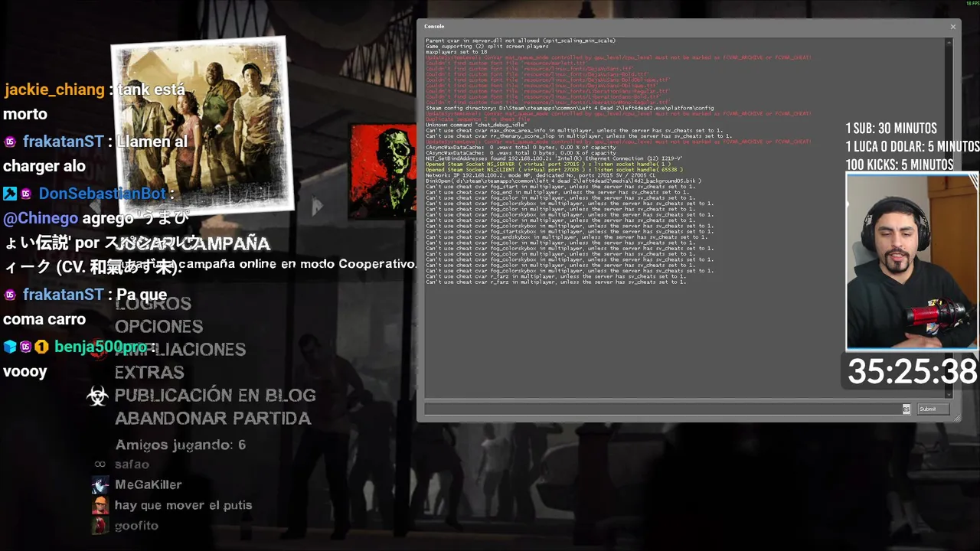Focus the console command input field
This screenshot has width=980, height=551.
coord(663,409)
